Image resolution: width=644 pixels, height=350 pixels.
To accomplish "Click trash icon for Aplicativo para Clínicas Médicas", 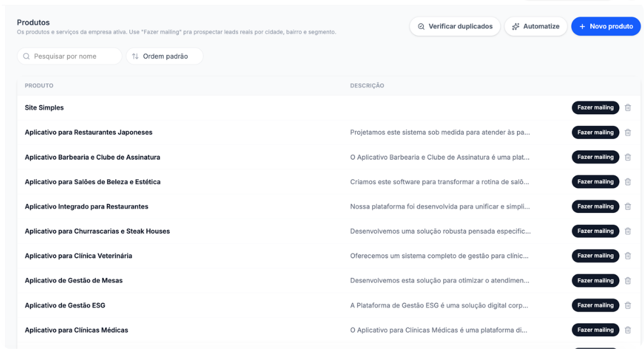I will [627, 330].
